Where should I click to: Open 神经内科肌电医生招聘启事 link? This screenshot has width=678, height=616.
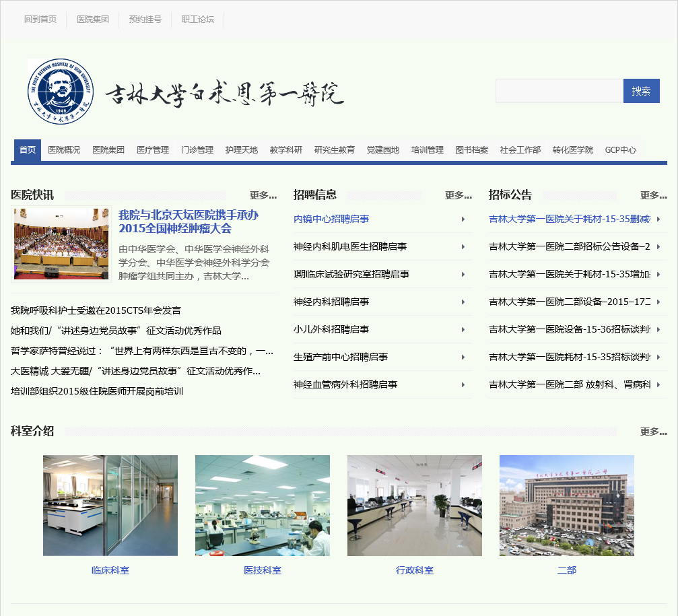(x=350, y=247)
